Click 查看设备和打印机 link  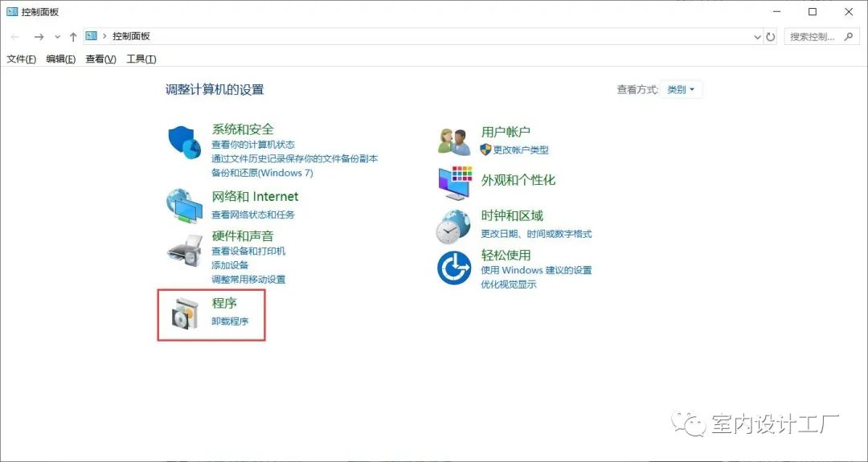[248, 251]
